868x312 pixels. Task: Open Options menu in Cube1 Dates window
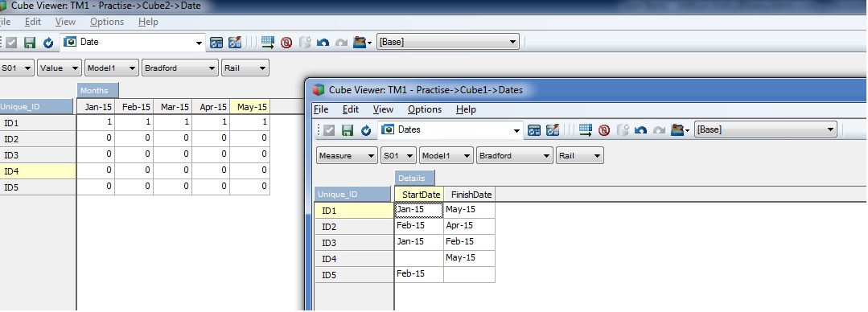tap(425, 109)
